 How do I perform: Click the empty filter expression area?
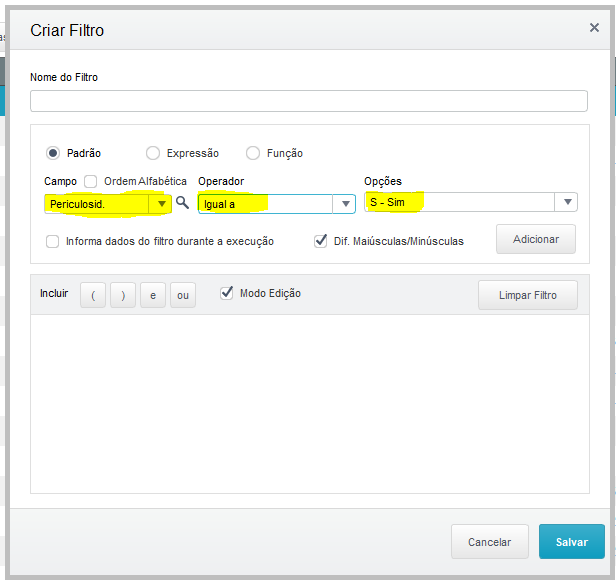pos(310,404)
